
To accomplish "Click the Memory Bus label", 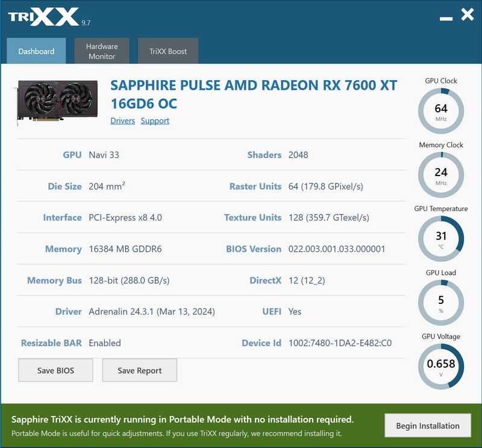I will (54, 280).
